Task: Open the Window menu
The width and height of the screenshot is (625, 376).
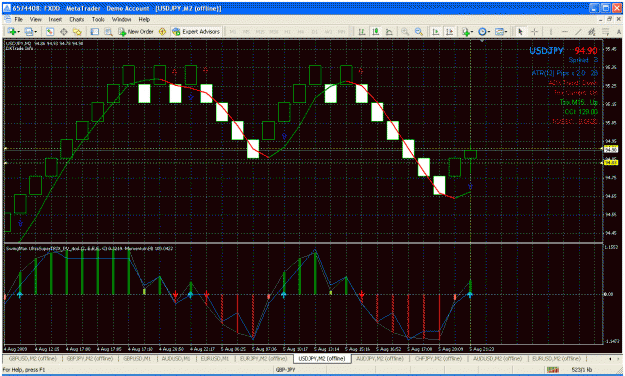Action: (121, 19)
